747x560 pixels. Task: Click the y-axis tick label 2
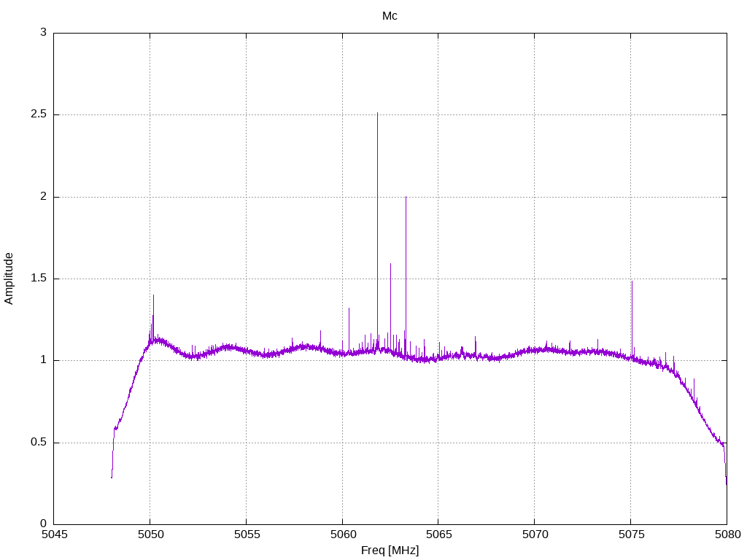tap(43, 196)
